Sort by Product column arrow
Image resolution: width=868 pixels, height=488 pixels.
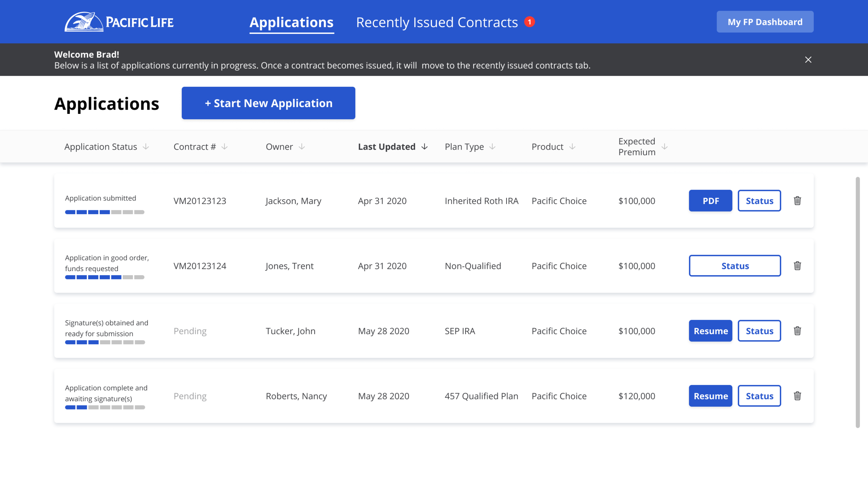572,146
